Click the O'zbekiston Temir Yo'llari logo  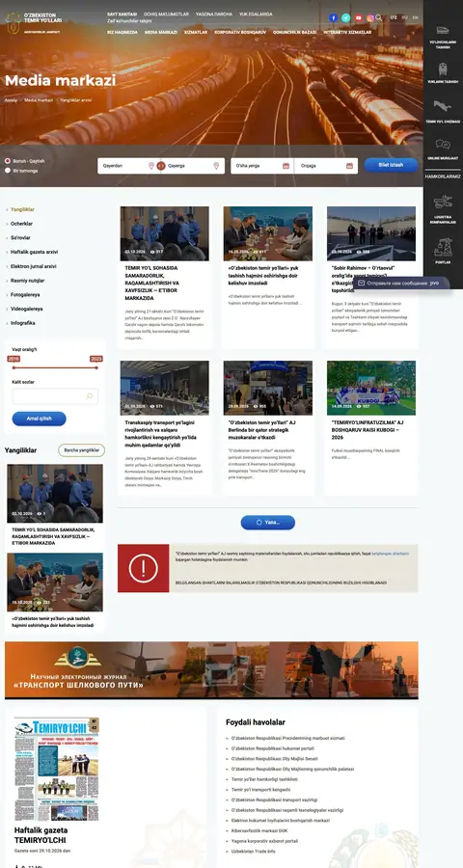click(33, 22)
